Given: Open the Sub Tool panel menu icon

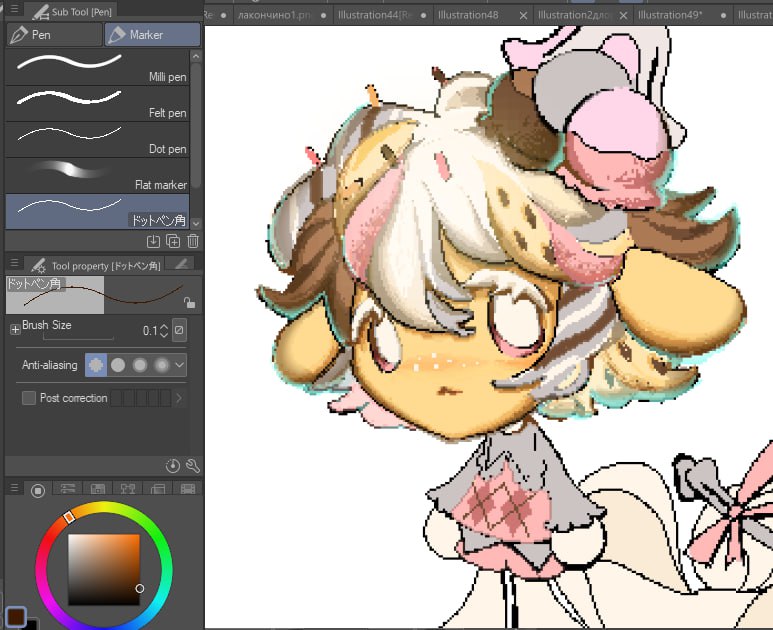Looking at the screenshot, I should (x=14, y=12).
